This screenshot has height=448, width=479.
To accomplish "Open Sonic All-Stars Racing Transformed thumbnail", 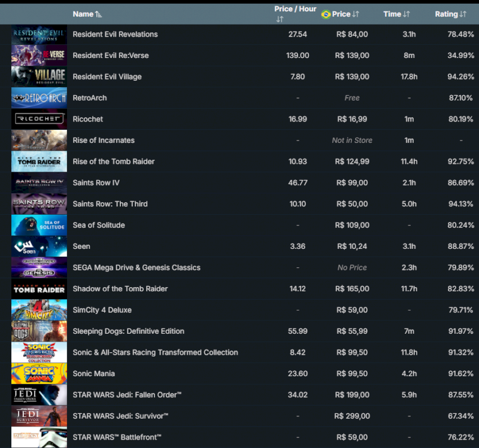I will click(x=39, y=352).
